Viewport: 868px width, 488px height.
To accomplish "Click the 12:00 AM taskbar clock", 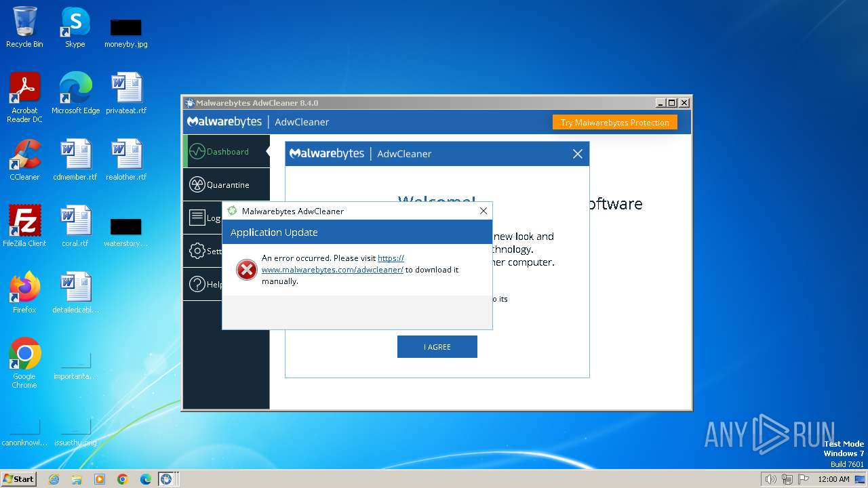I will point(833,479).
